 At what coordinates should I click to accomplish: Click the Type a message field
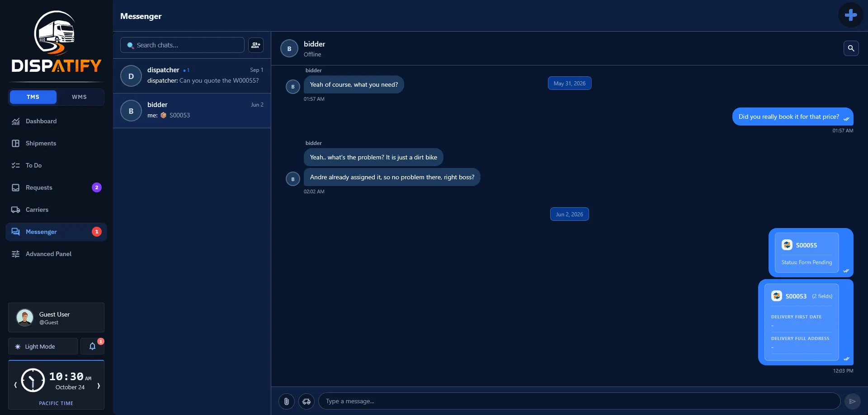coord(579,401)
